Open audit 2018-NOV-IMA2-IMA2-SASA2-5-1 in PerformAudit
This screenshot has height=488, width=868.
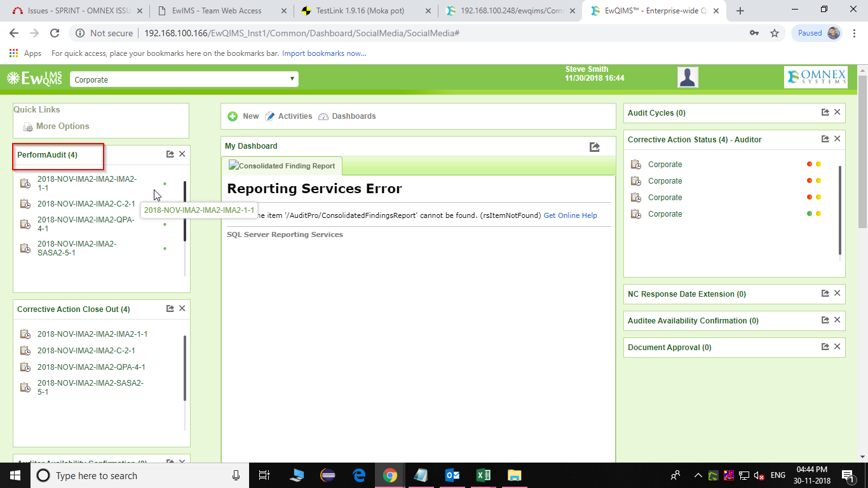click(77, 248)
